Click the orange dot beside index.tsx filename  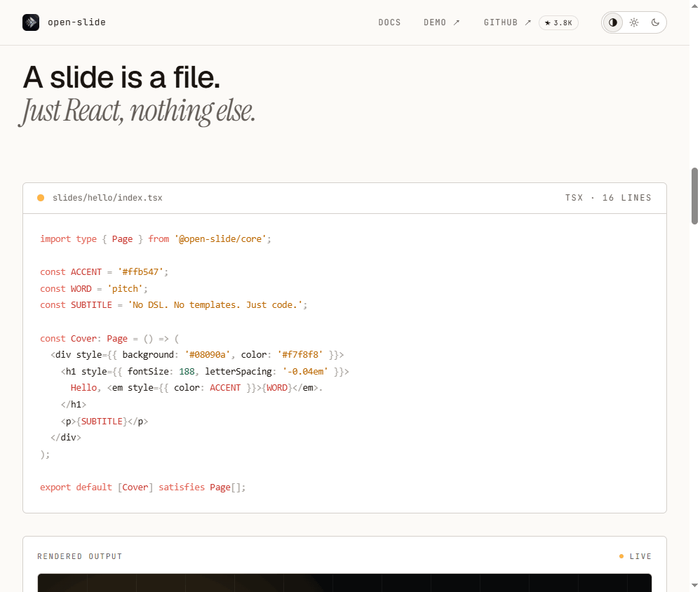41,198
